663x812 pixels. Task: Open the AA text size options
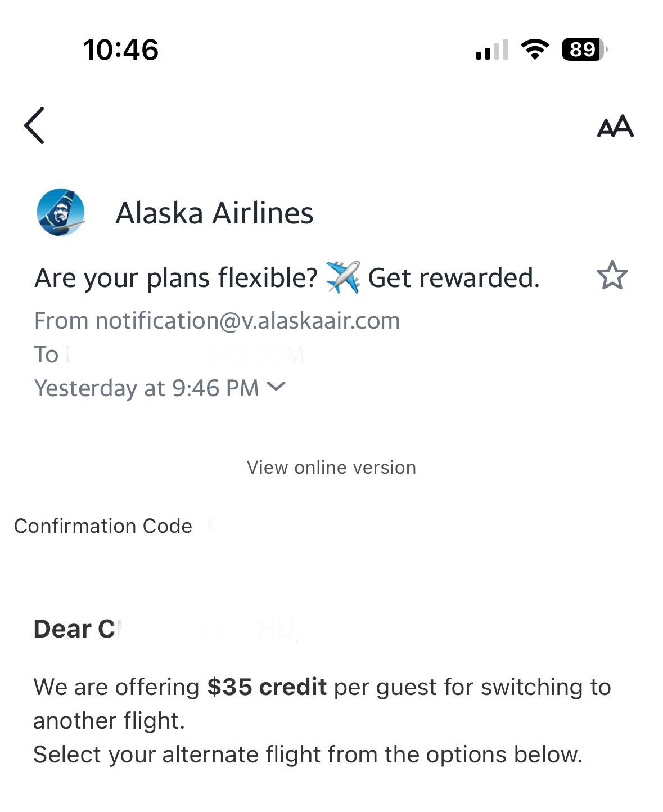click(x=615, y=127)
